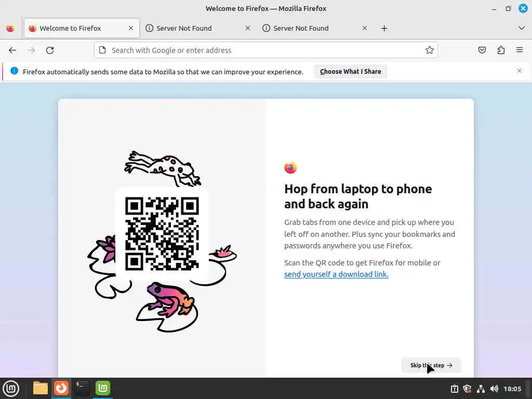Viewport: 532px width, 399px height.
Task: Launch Terminal from the taskbar
Action: pos(82,388)
